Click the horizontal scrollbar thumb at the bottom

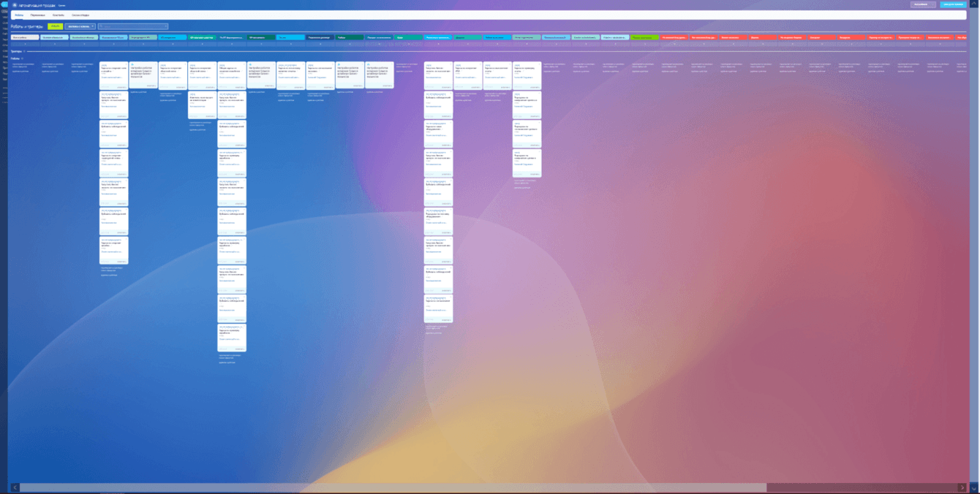393,487
